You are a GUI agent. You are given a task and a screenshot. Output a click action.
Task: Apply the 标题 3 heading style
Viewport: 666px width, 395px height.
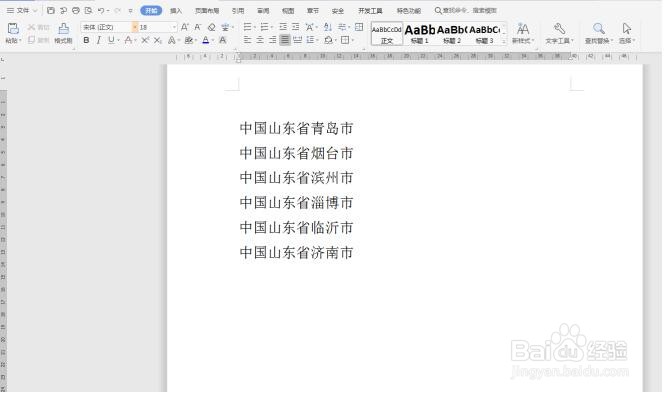pos(484,34)
